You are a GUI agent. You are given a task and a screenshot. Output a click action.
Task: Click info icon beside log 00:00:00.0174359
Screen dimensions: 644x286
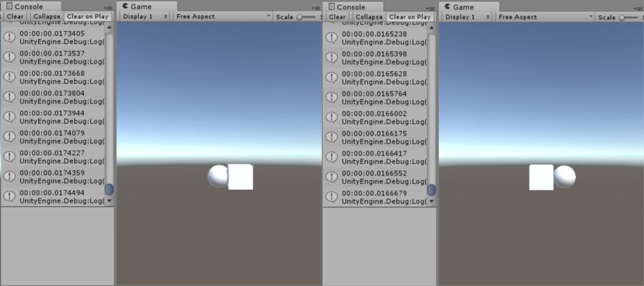click(x=9, y=176)
